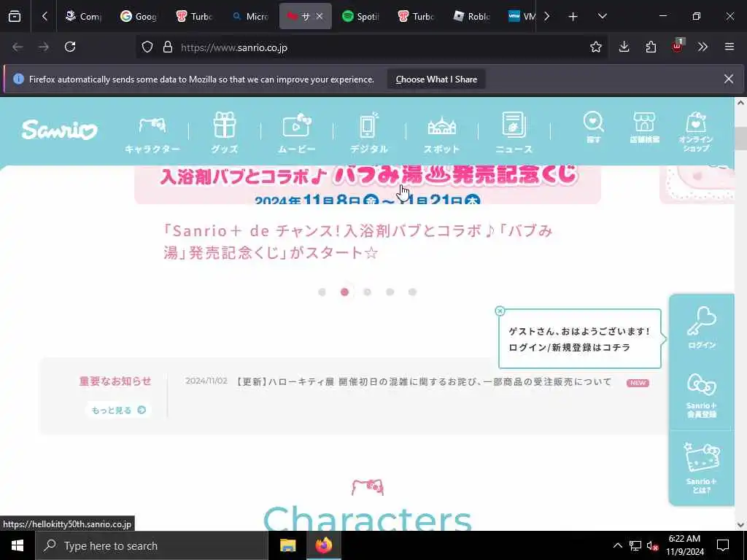Open Firefox downloads panel
Viewport: 747px width, 560px height.
(x=624, y=47)
